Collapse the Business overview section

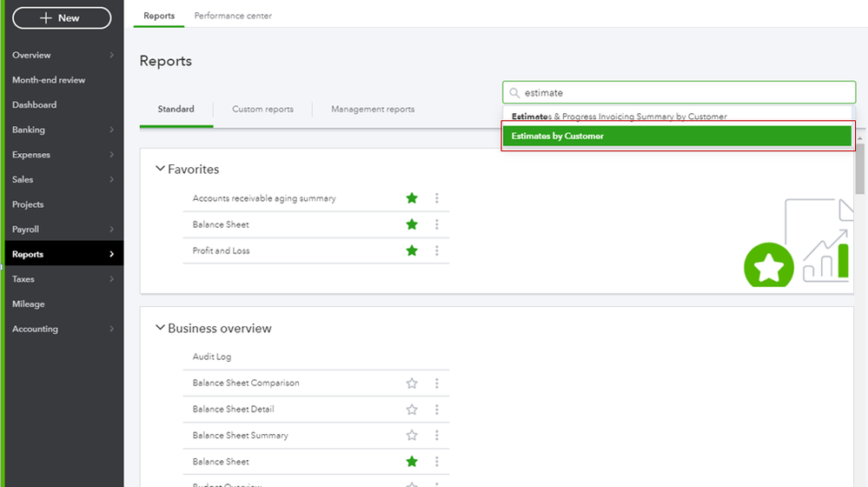(x=160, y=328)
